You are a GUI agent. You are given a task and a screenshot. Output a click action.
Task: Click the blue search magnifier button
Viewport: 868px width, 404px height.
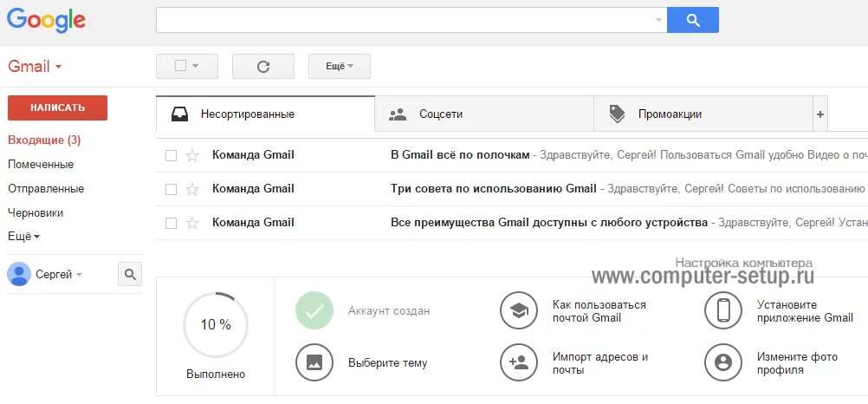[x=692, y=20]
